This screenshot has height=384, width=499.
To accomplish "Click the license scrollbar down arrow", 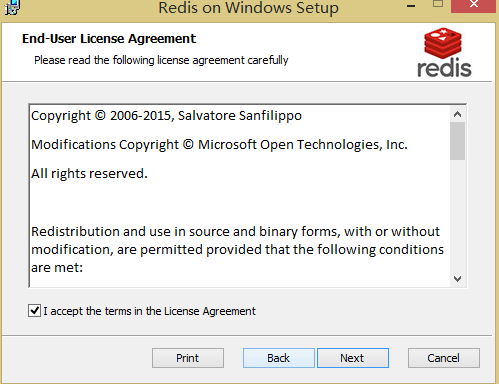I will (457, 278).
